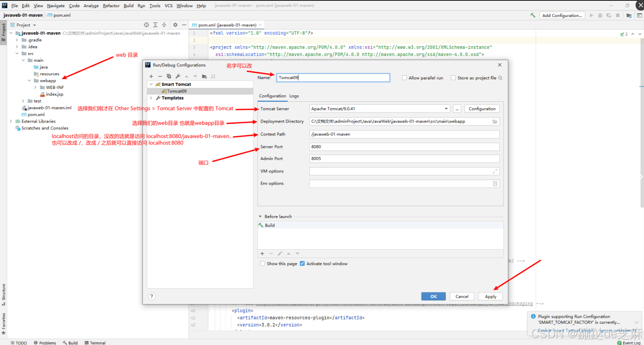Click the Debug bug icon in main toolbar
The height and width of the screenshot is (345, 644).
(x=600, y=16)
